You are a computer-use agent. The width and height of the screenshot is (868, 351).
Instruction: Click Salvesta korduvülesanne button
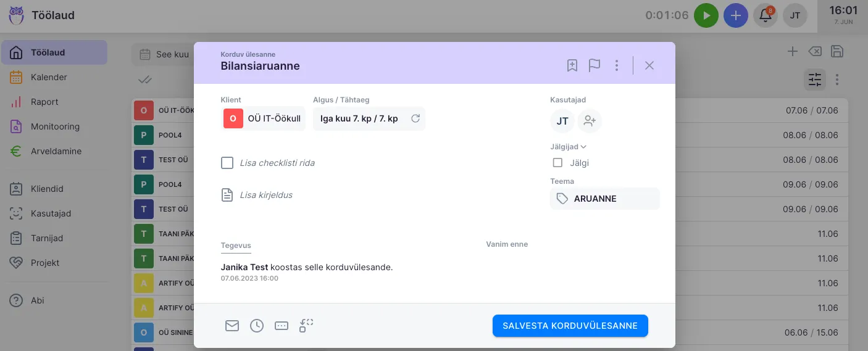570,326
